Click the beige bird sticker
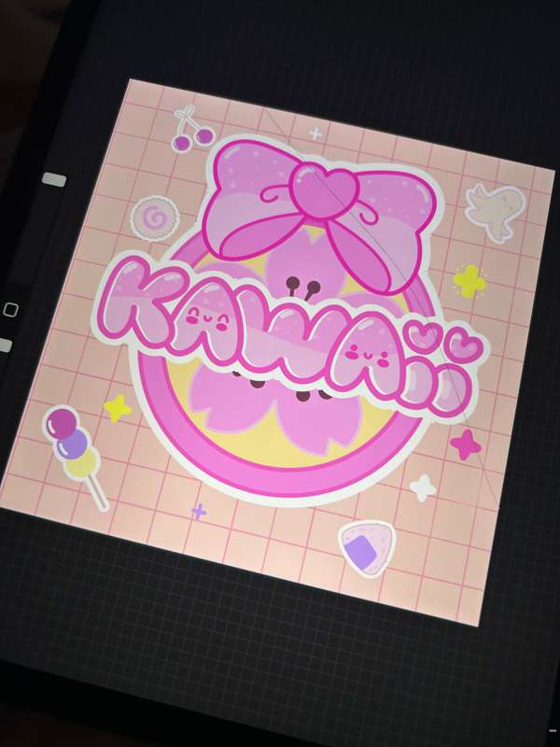This screenshot has width=560, height=747. pos(494,210)
